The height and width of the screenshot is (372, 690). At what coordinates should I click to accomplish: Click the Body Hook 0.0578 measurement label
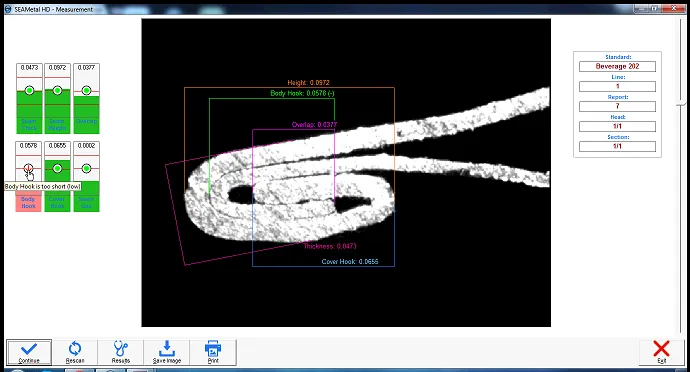[x=302, y=93]
